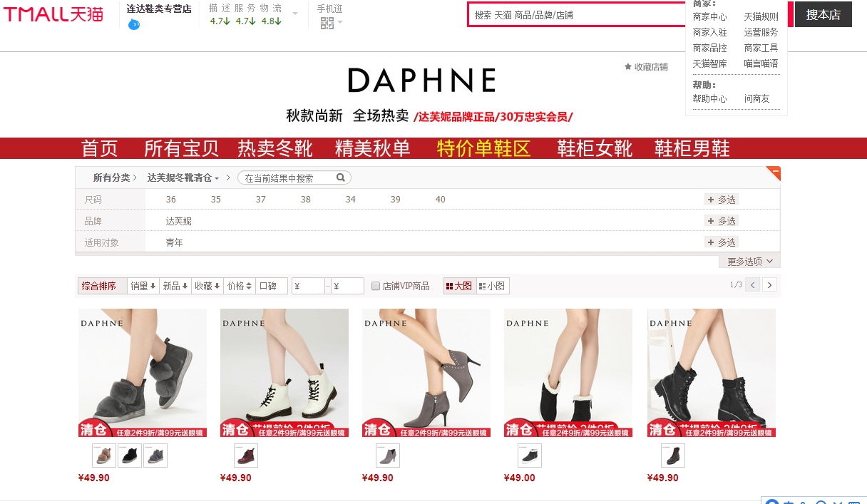Sort results by 口碑 reputation
This screenshot has width=867, height=504.
(x=272, y=286)
